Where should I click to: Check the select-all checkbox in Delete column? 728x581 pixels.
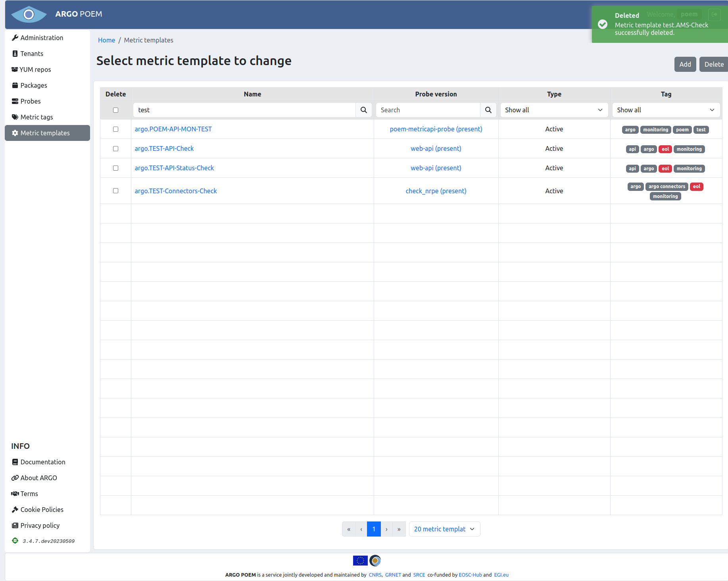coord(115,110)
